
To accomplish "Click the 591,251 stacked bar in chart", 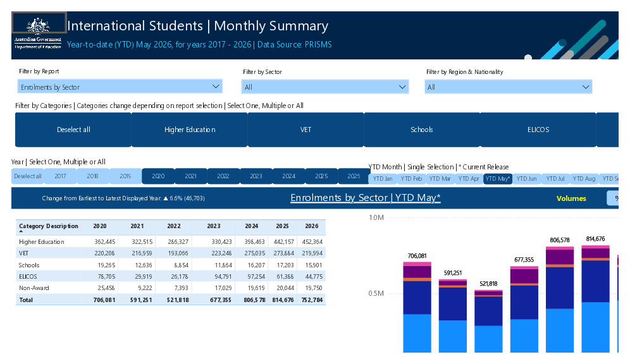I will click(x=453, y=316).
